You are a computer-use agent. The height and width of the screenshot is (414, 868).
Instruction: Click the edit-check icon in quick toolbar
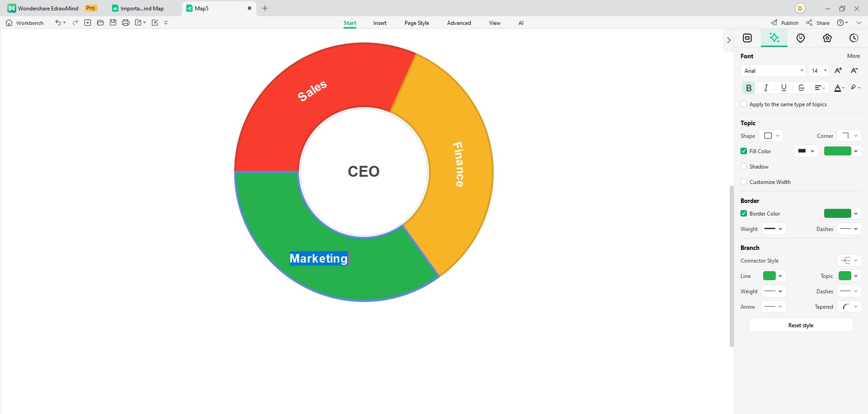(155, 23)
